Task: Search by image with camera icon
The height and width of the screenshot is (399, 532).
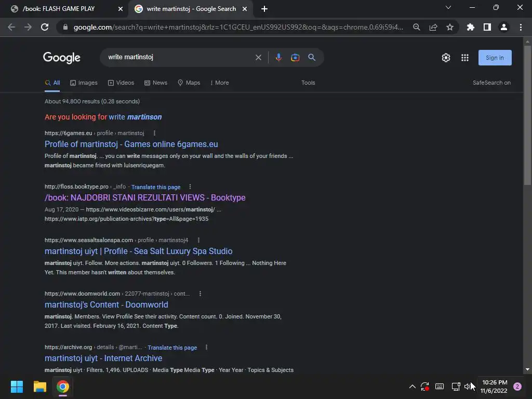Action: tap(295, 57)
